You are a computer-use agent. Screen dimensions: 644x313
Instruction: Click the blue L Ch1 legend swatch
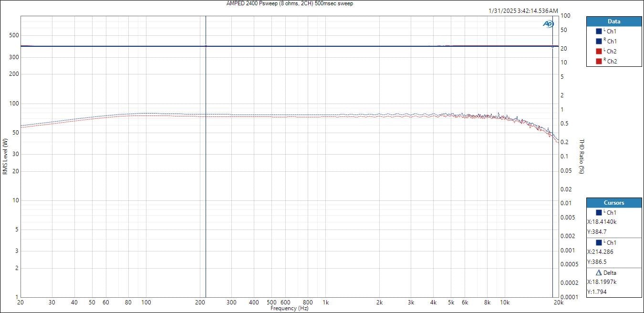(599, 31)
